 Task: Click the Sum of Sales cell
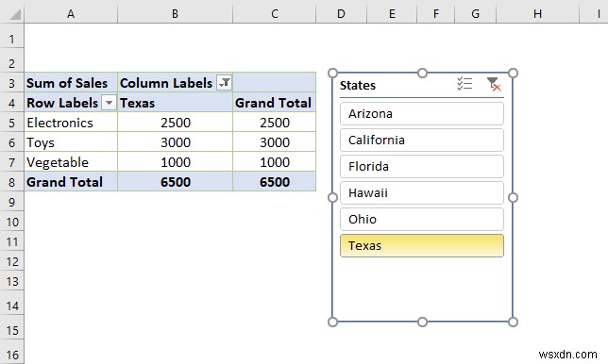coord(71,82)
